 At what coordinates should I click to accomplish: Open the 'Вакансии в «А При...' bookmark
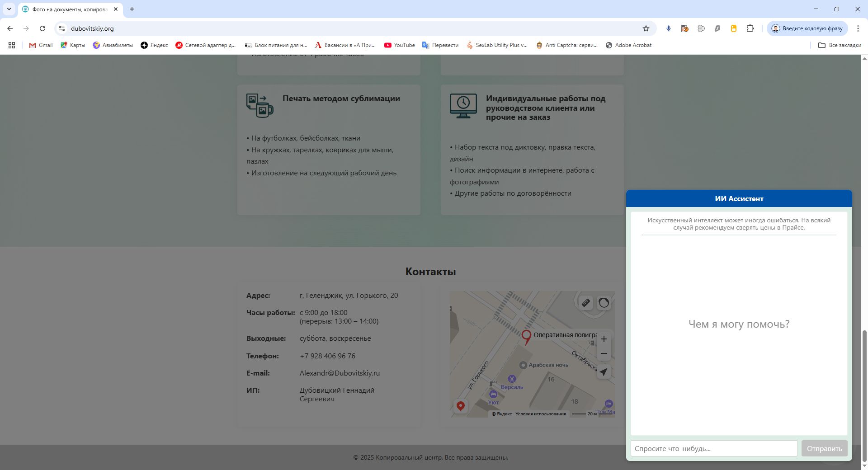coord(345,45)
